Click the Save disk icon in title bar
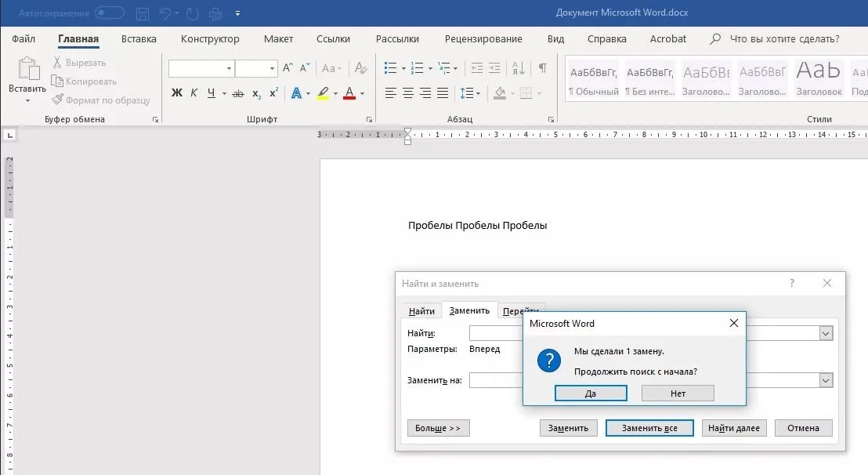Viewport: 868px width, 475px height. click(x=143, y=13)
